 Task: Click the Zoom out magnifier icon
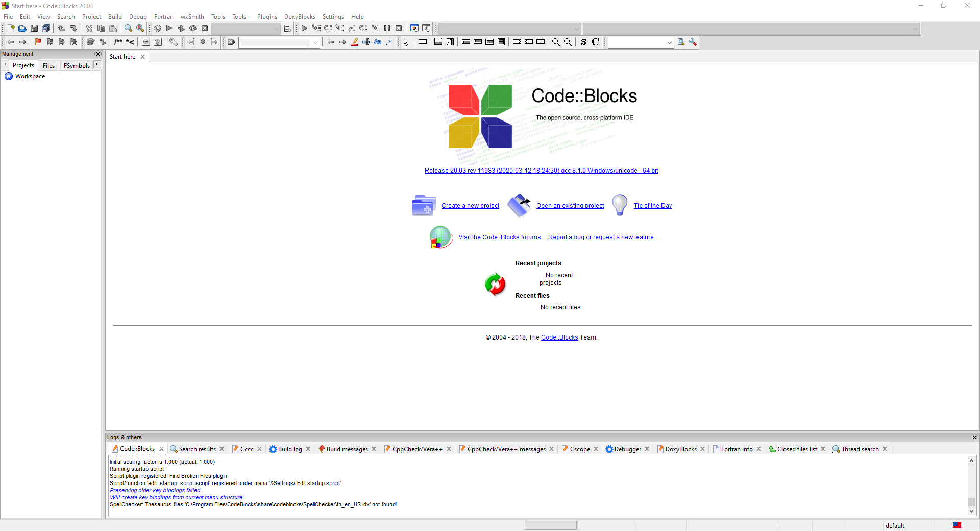click(x=568, y=42)
